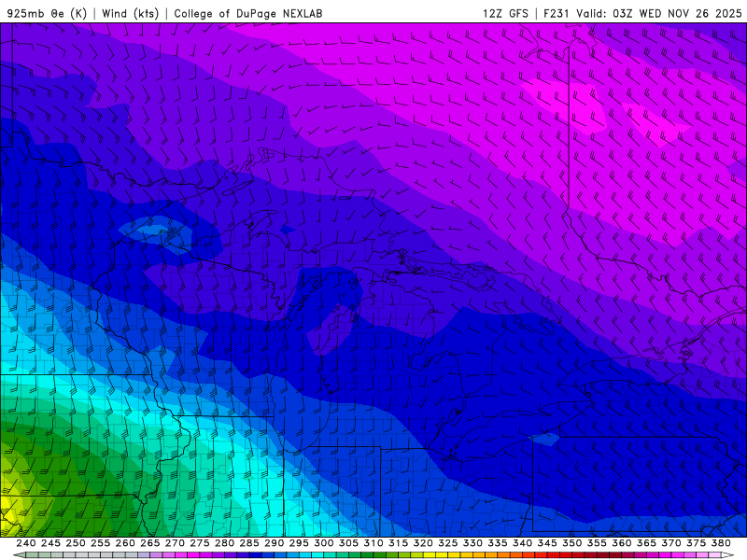Image resolution: width=747 pixels, height=560 pixels.
Task: Click the 380 value on the color scale
Action: (721, 543)
